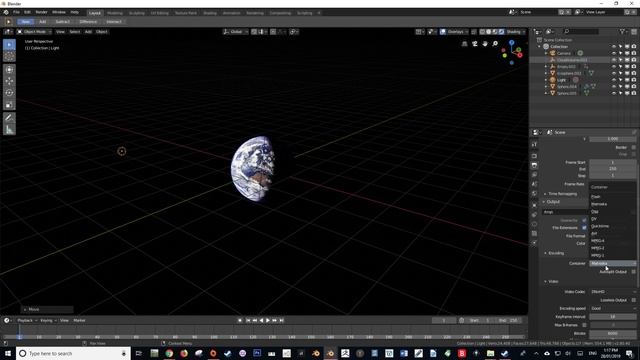This screenshot has height=360, width=640.
Task: Click the Difference selection mode button
Action: tap(88, 22)
